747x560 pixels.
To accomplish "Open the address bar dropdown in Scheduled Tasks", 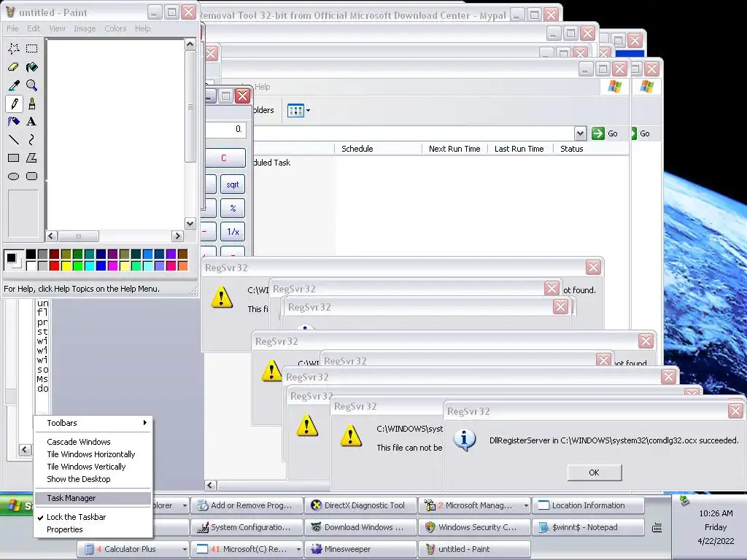I will (580, 133).
